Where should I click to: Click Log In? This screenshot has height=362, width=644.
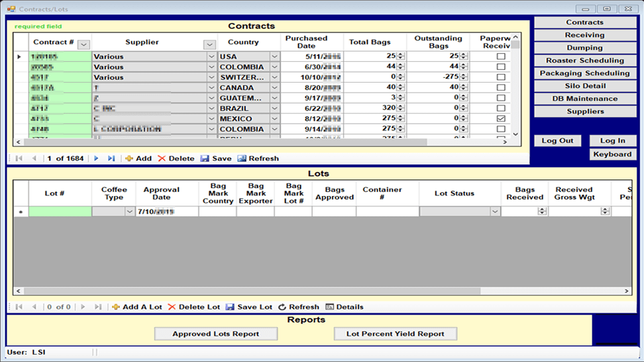[612, 140]
